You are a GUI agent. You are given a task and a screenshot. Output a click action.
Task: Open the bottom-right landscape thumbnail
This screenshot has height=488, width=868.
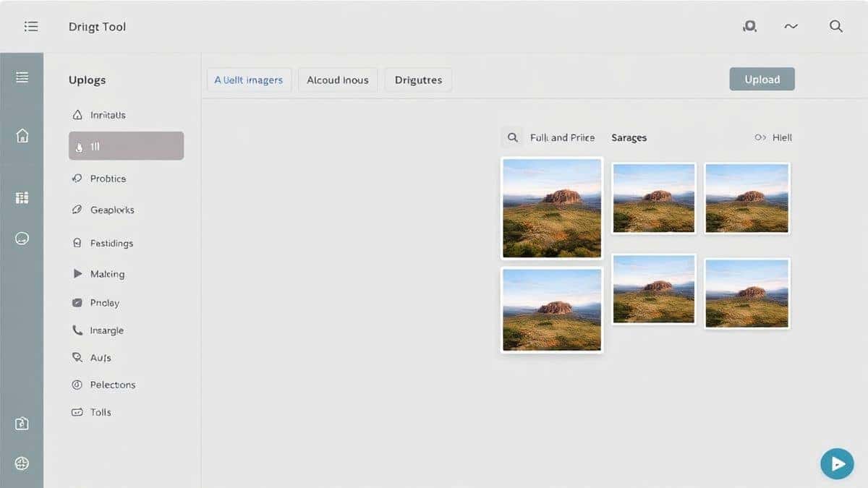(747, 293)
